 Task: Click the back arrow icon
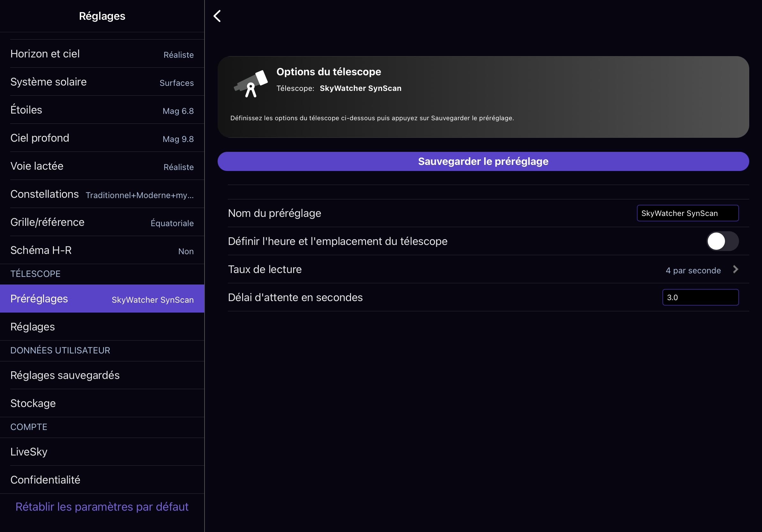tap(217, 16)
